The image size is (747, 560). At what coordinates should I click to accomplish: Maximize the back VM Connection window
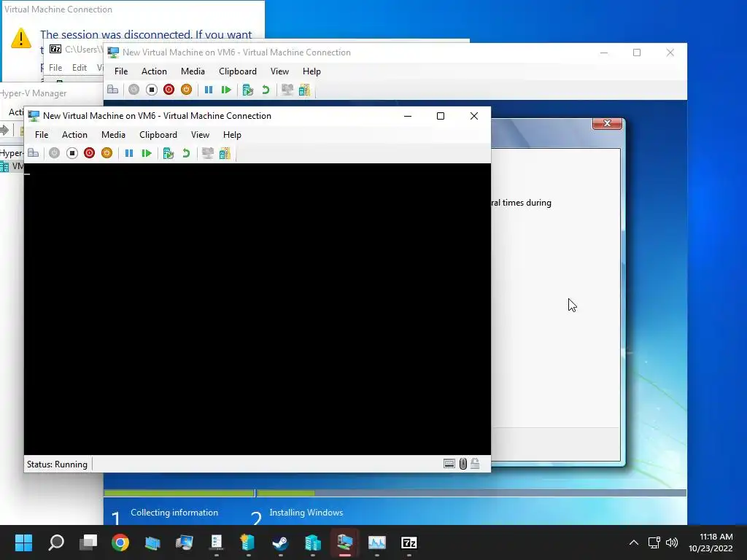click(x=637, y=52)
